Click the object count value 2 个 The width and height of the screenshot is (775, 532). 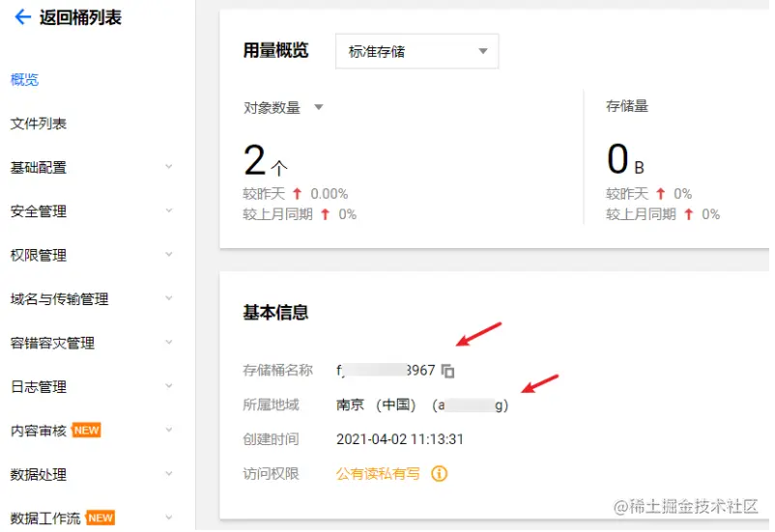point(266,160)
